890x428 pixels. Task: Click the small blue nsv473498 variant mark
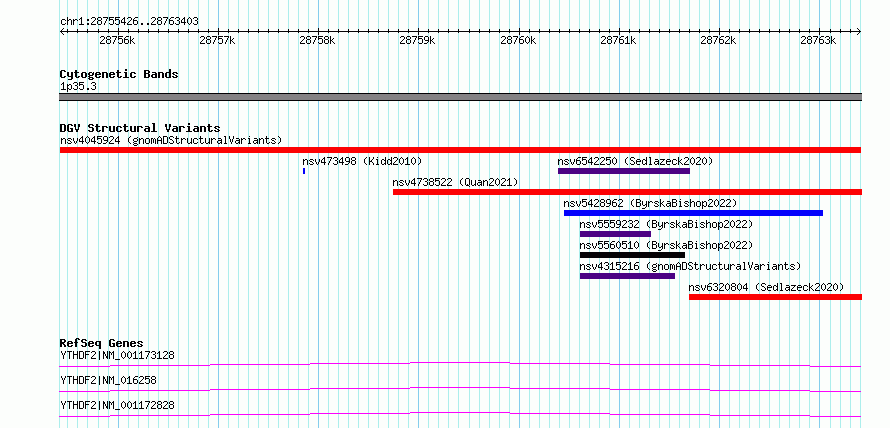304,171
